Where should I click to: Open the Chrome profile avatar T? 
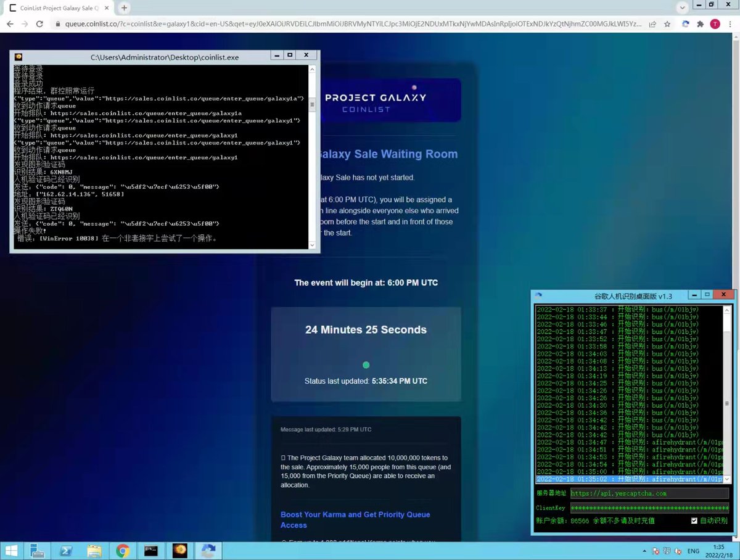coord(715,24)
